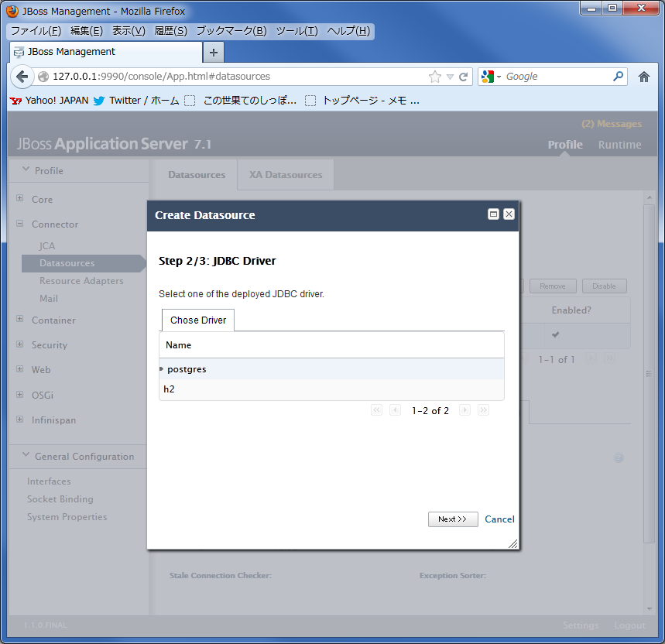Viewport: 665px width, 644px height.
Task: Switch to the XA Datasources tab
Action: [286, 175]
